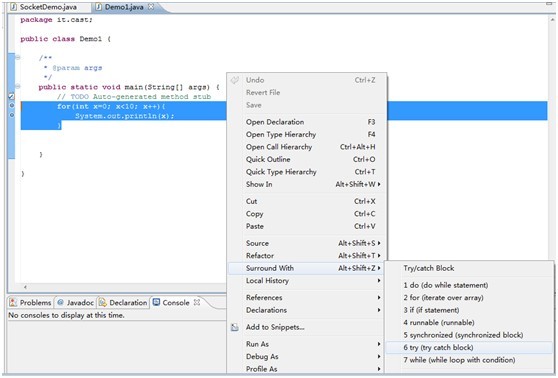
Task: Click the 'public class Demo1' line
Action: 65,39
